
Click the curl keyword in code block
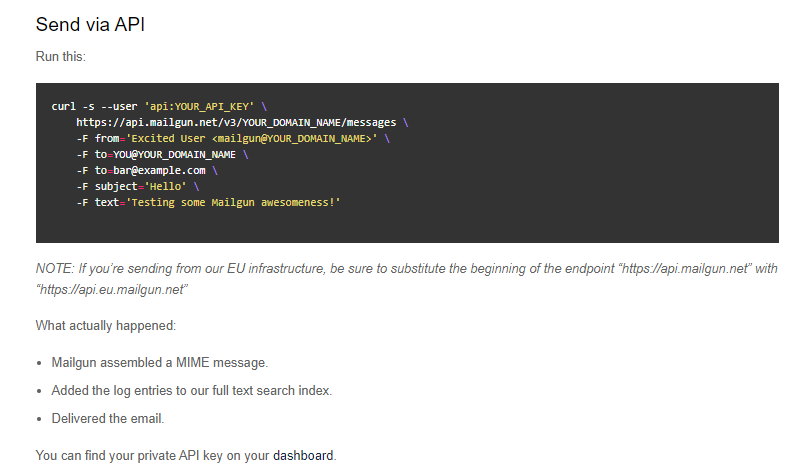coord(63,106)
